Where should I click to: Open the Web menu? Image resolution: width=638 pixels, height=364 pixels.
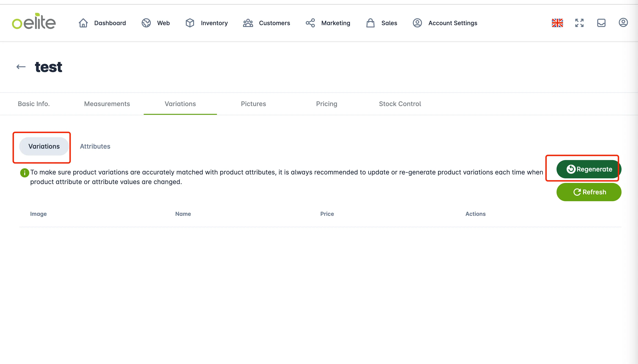[156, 23]
